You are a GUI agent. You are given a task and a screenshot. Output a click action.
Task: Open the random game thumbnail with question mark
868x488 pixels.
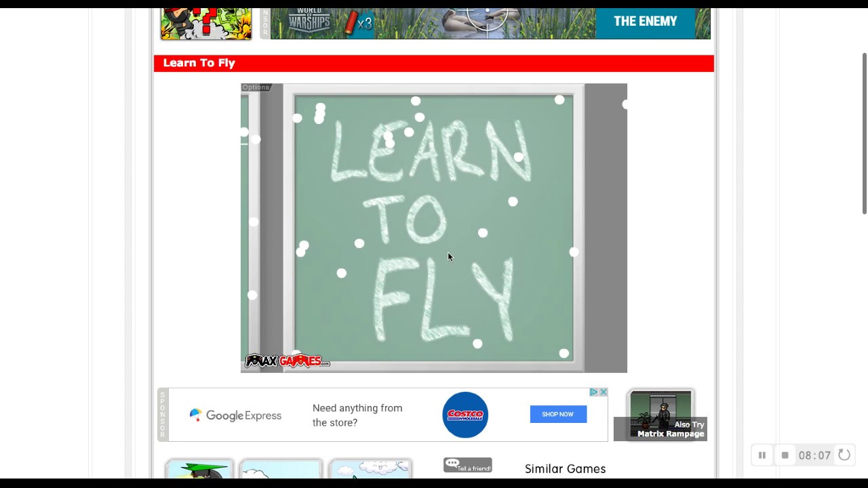tap(206, 22)
